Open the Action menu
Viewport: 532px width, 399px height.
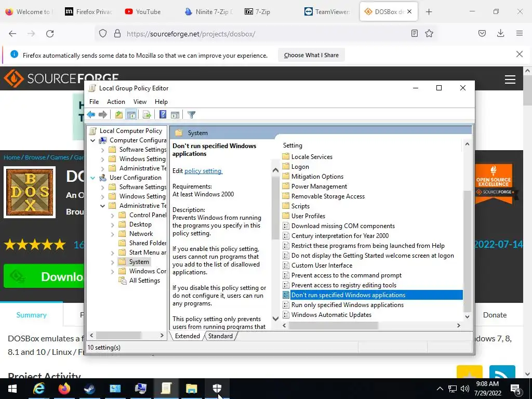click(x=116, y=102)
